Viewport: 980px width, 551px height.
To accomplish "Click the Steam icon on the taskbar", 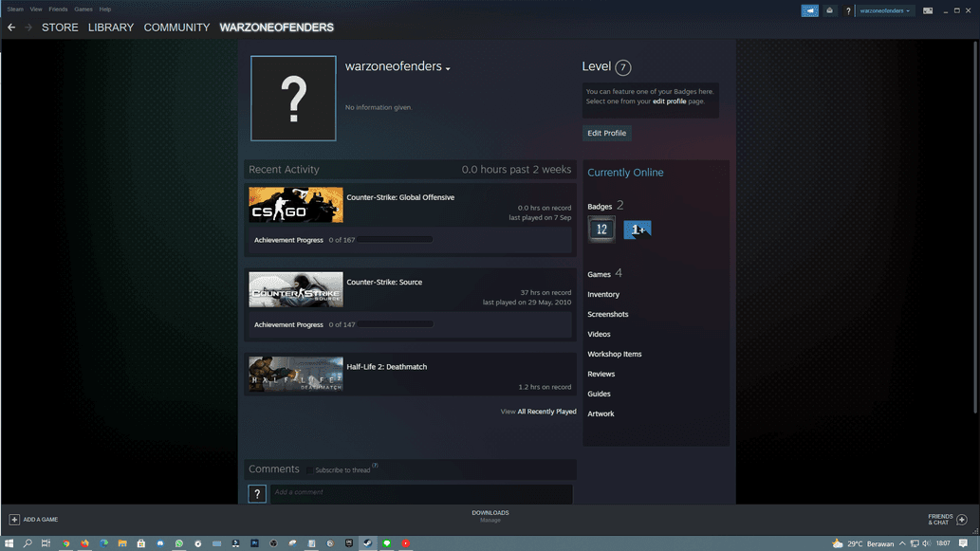I will 367,543.
